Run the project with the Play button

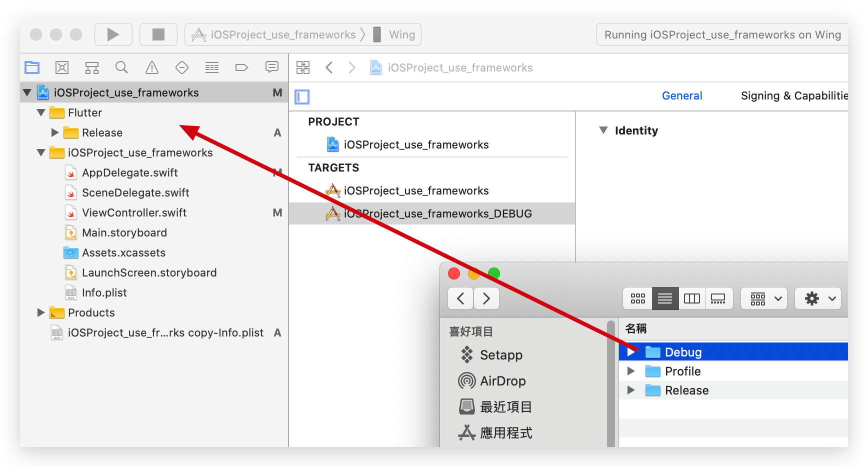click(x=113, y=34)
